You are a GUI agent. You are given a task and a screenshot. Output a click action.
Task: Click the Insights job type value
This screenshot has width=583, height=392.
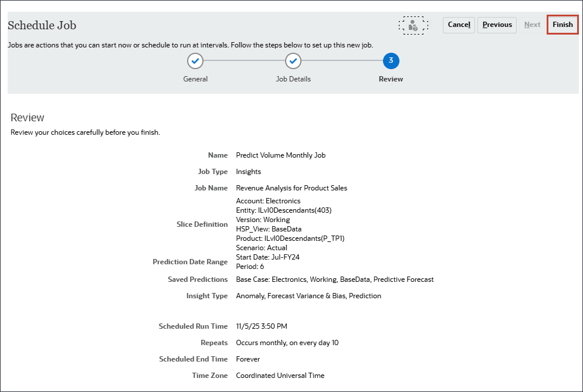click(248, 171)
